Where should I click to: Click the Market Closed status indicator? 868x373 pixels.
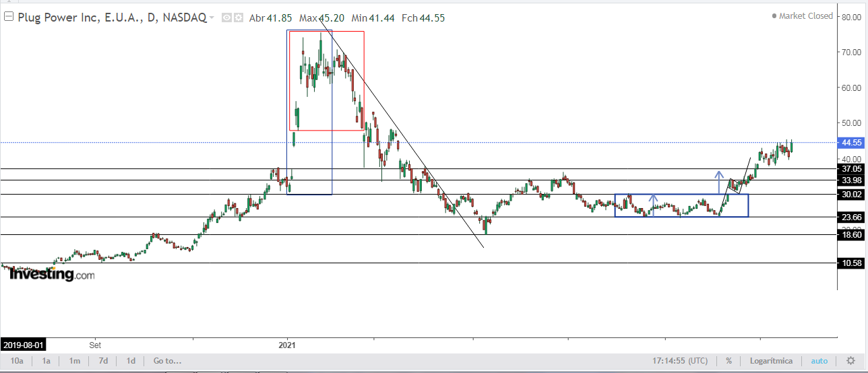point(803,16)
